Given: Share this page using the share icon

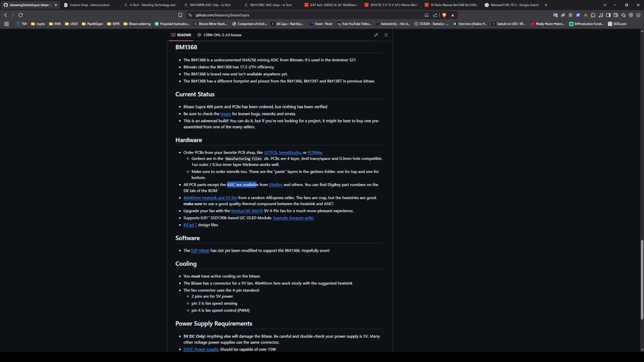Looking at the screenshot, I should (x=435, y=15).
